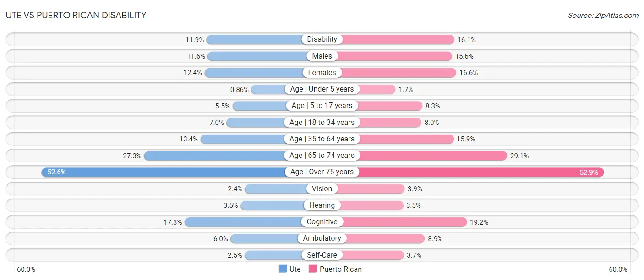Image resolution: width=644 pixels, height=280 pixels.
Task: Click the pink Puerto Rican legend swatch
Action: click(x=313, y=269)
